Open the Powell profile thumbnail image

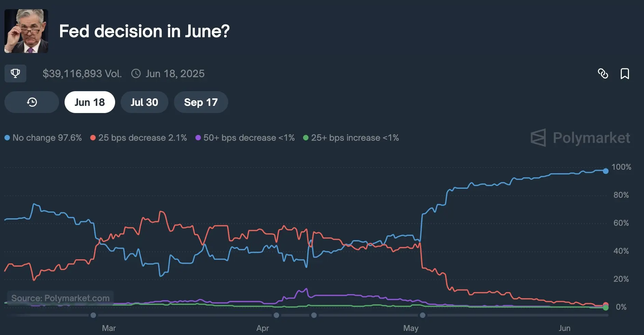(x=26, y=31)
